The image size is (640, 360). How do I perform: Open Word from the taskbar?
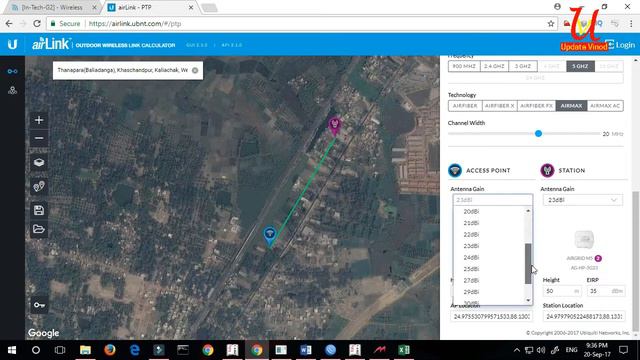pos(305,350)
